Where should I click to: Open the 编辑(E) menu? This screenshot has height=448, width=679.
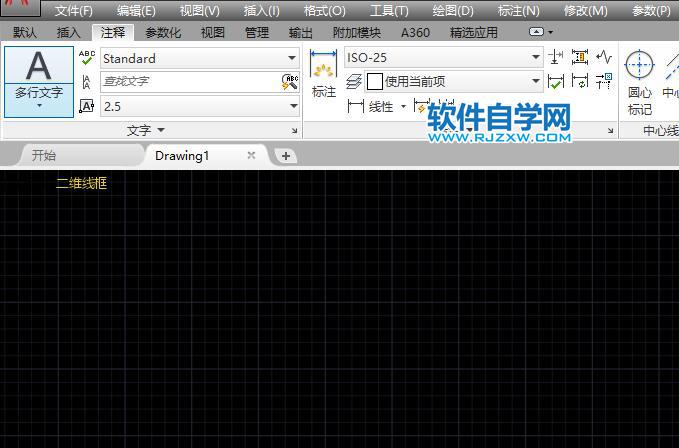point(136,10)
